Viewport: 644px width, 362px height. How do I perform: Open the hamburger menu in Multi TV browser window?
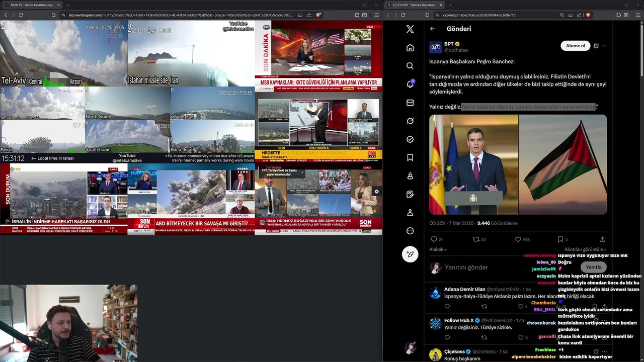[x=376, y=15]
